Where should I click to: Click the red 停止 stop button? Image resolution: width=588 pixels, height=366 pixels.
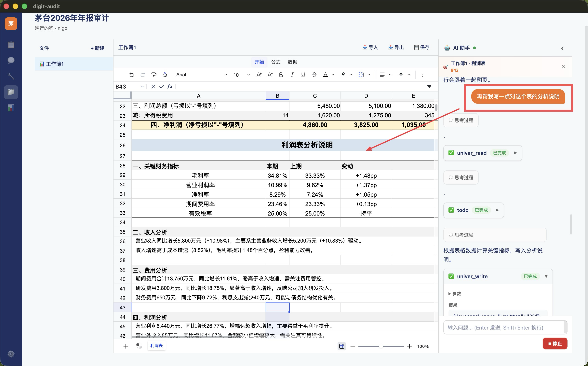[x=555, y=344]
